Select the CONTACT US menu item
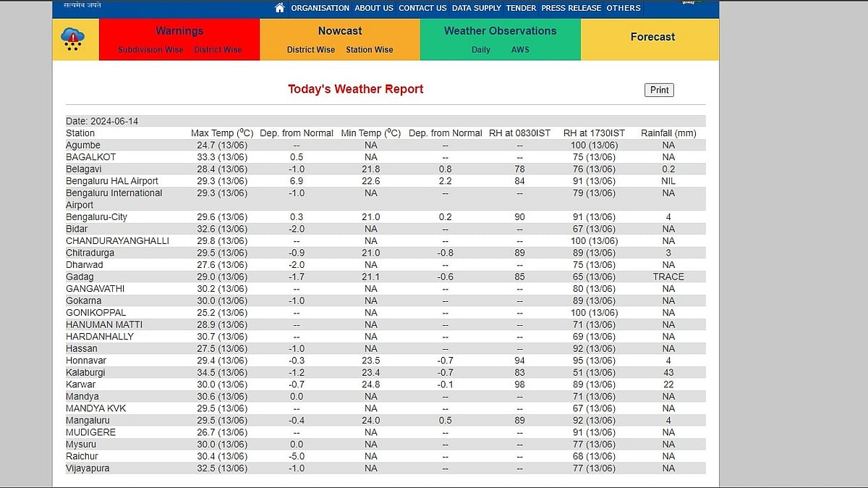868x488 pixels. [x=422, y=8]
